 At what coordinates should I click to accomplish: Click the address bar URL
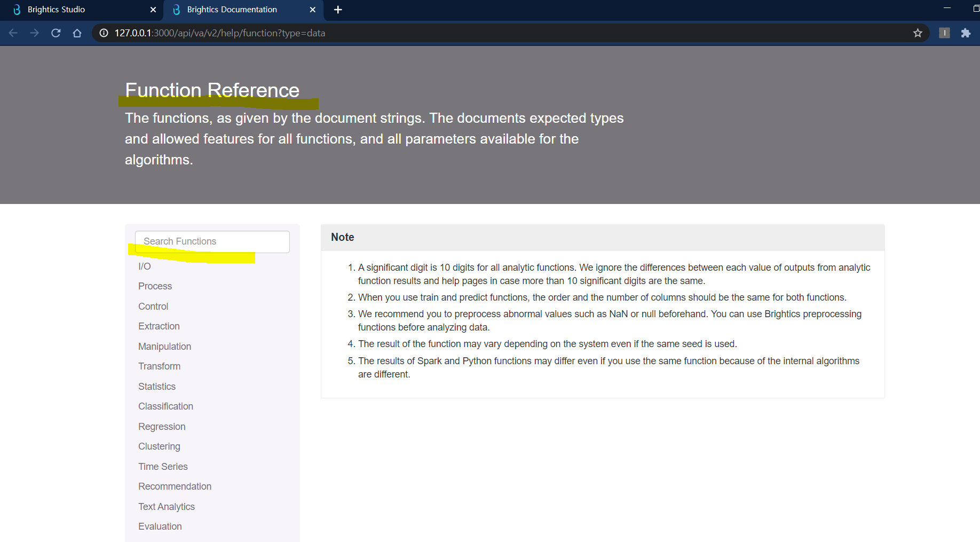tap(220, 33)
